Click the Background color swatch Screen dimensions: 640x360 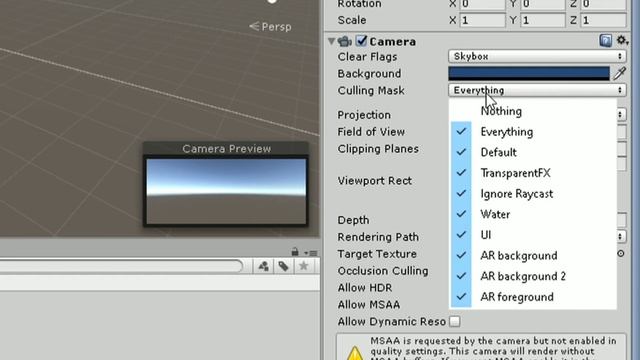coord(529,73)
